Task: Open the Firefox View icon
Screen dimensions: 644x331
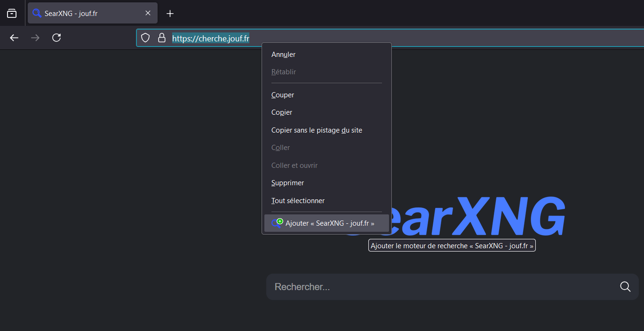Action: point(12,14)
